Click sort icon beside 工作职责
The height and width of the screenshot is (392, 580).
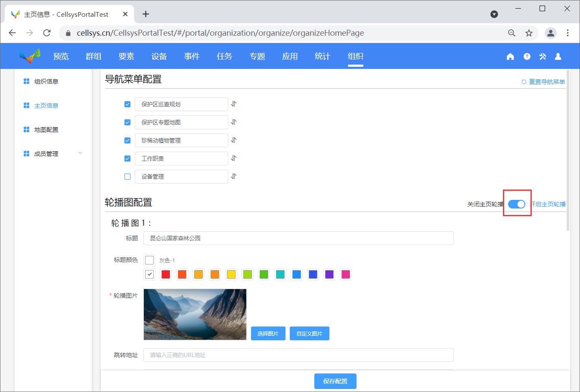coord(234,158)
